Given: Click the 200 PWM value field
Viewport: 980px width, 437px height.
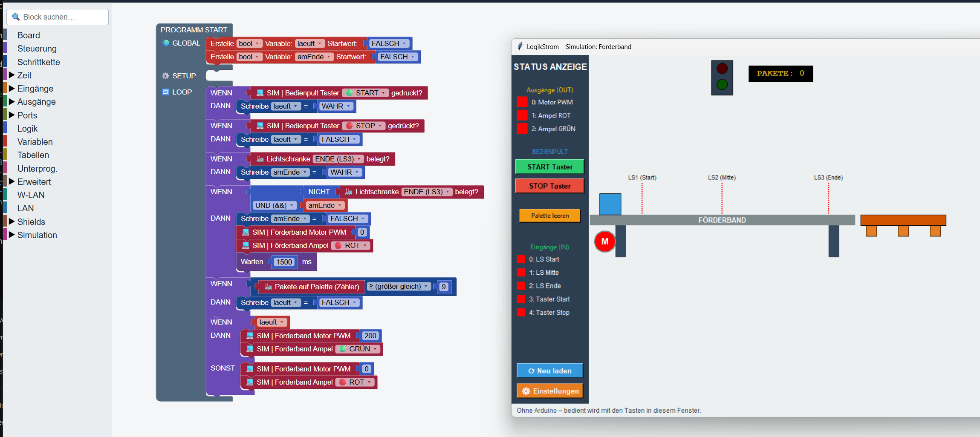Looking at the screenshot, I should pos(370,336).
